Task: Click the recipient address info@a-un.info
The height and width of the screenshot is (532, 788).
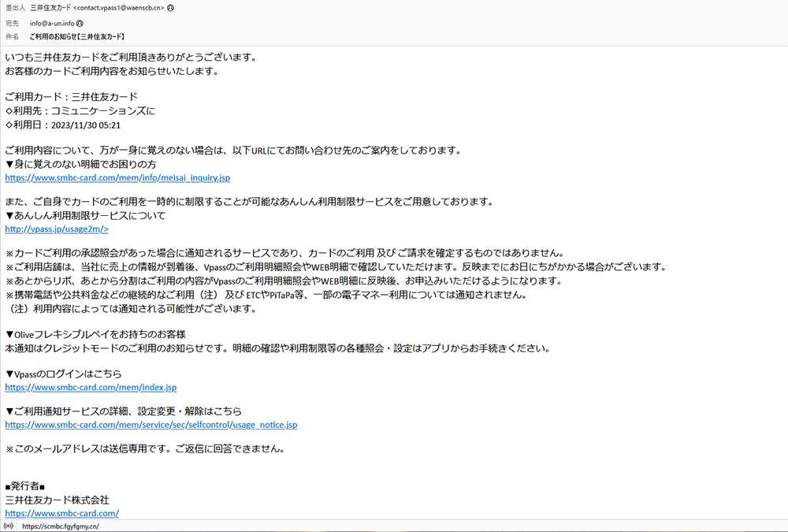Action: pyautogui.click(x=52, y=23)
